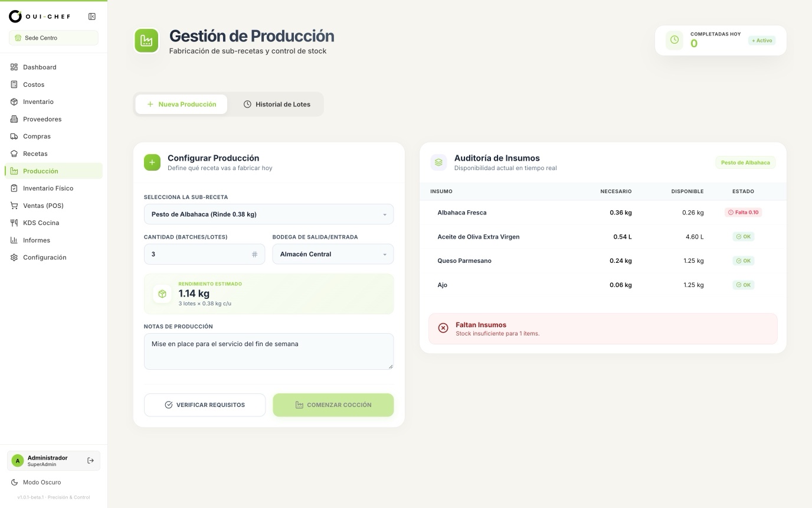Open Ventas (POS) section

point(54,206)
